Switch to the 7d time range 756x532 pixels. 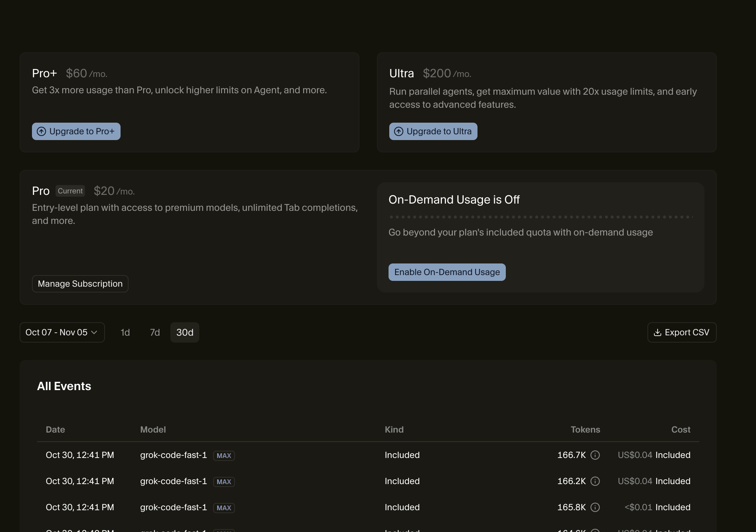pyautogui.click(x=155, y=332)
